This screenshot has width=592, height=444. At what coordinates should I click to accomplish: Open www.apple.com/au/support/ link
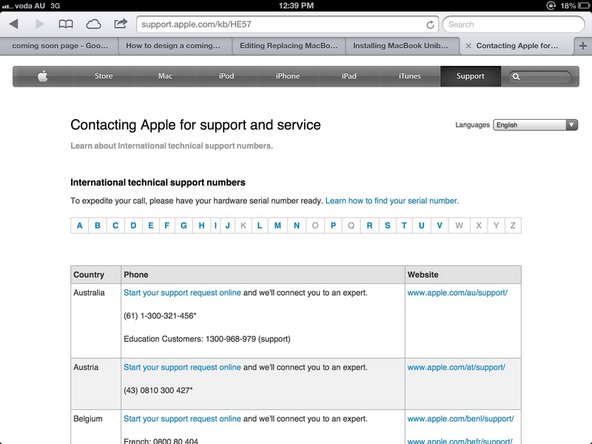(x=458, y=293)
